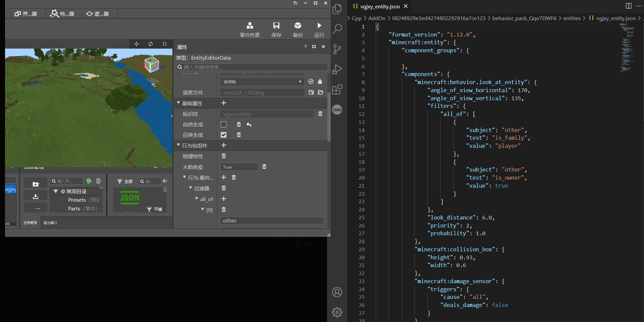Open the 吉祥物 dropdown
The height and width of the screenshot is (322, 644).
[262, 82]
